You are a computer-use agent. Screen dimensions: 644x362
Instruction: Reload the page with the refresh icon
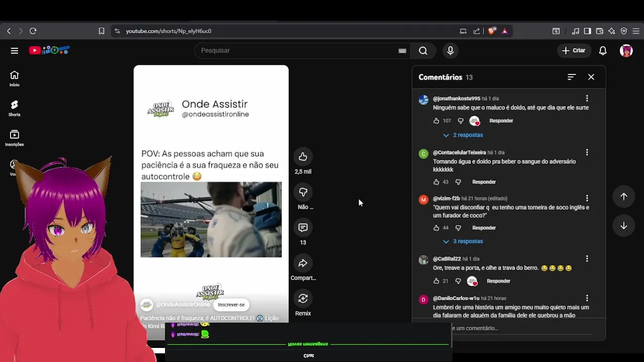coord(33,31)
